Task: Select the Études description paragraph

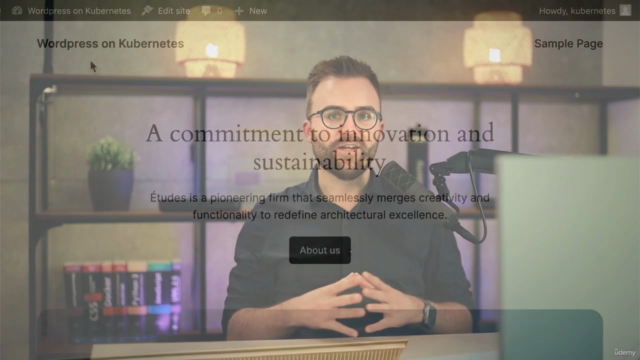Action: [x=320, y=206]
